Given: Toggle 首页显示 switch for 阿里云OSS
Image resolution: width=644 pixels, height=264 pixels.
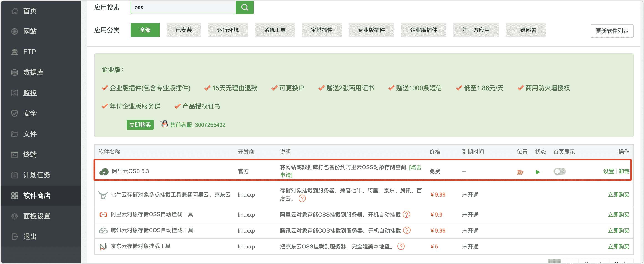Looking at the screenshot, I should click(560, 172).
